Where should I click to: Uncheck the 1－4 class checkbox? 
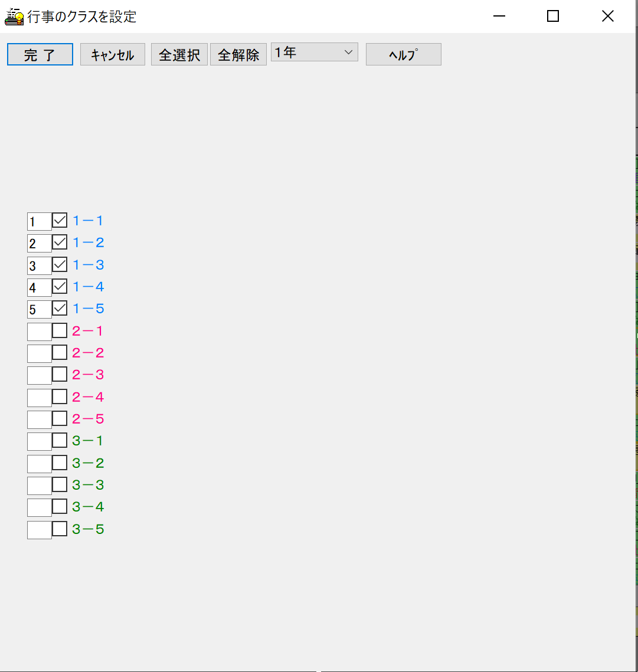[60, 286]
